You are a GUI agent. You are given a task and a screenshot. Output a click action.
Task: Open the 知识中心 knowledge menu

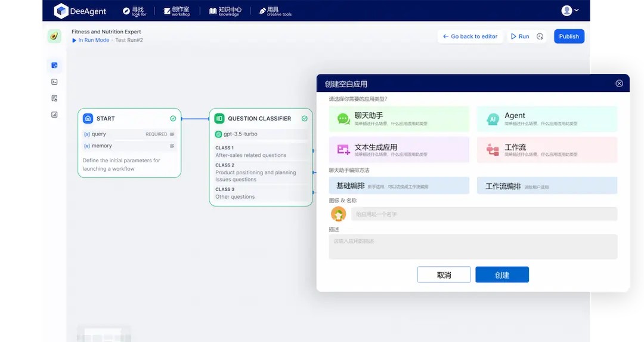point(225,11)
